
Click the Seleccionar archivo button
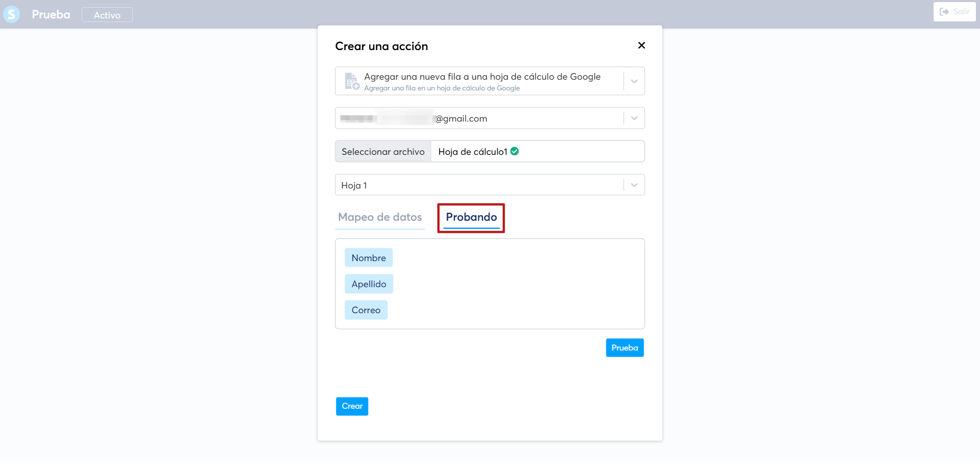point(383,152)
